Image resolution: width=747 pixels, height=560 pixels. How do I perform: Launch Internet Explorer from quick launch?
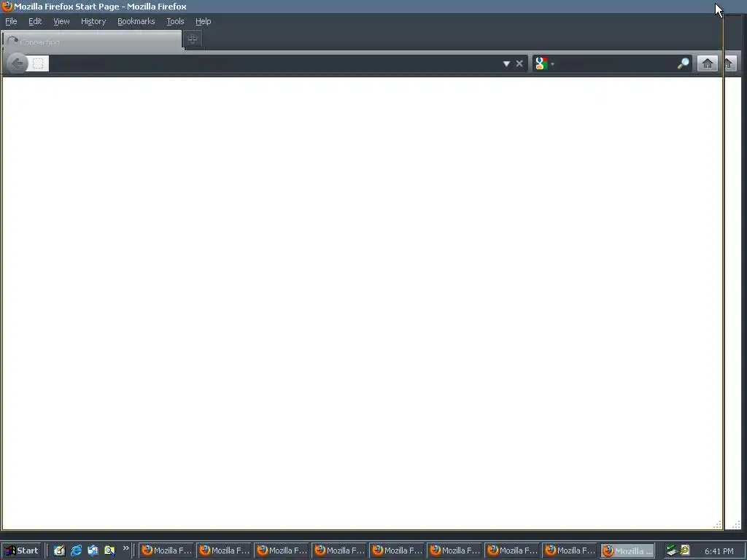(76, 551)
